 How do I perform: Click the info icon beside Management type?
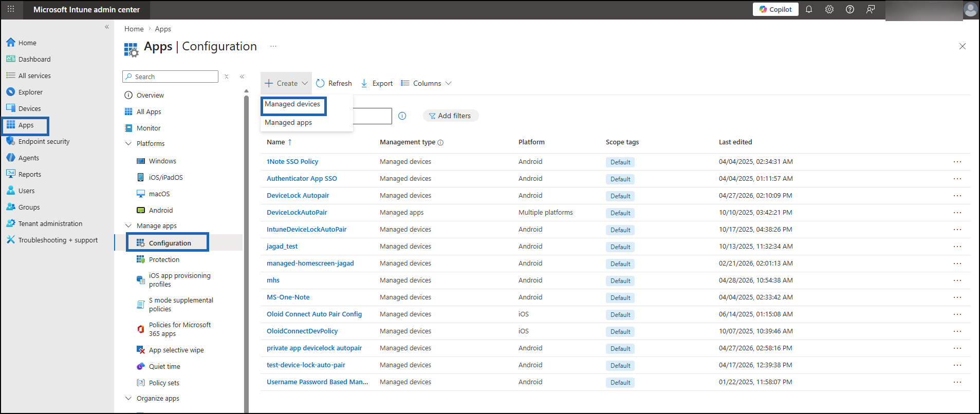point(440,143)
